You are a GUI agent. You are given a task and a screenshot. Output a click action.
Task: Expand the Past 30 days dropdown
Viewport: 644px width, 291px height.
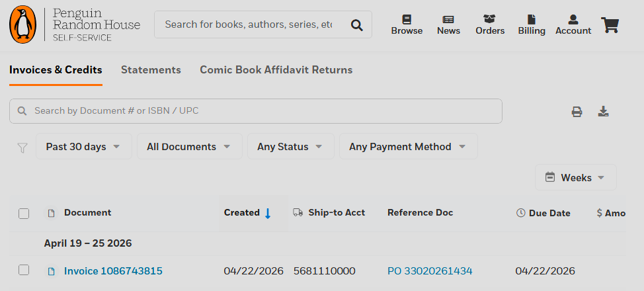point(84,146)
